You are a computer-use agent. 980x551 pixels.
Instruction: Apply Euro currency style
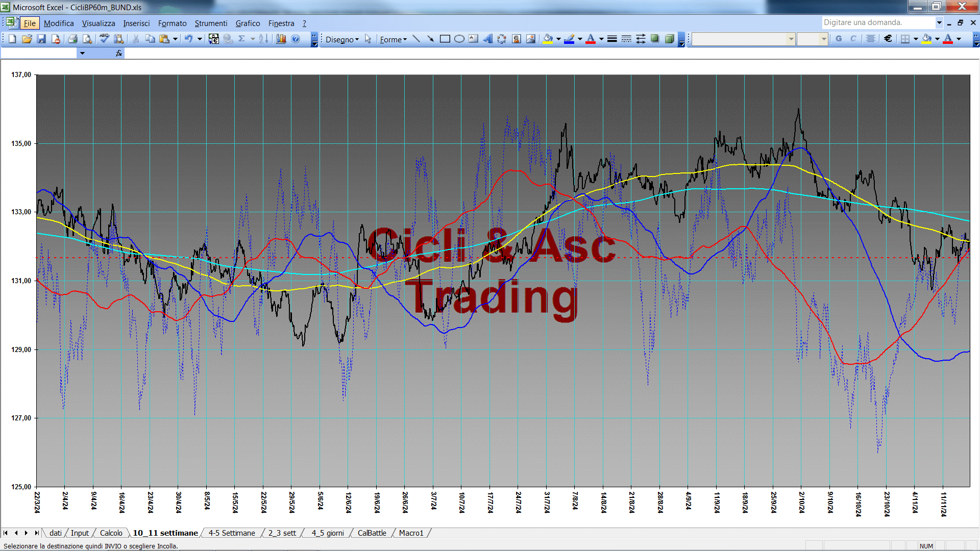pyautogui.click(x=888, y=39)
